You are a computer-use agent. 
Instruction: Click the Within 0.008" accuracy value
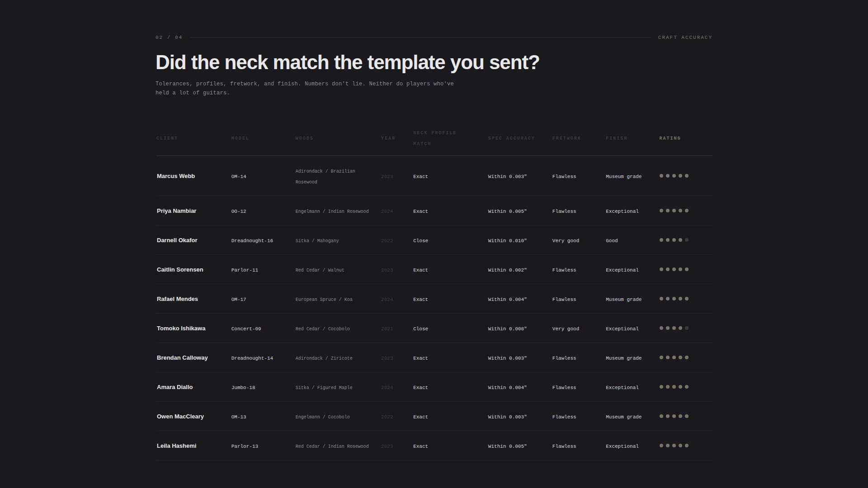pos(507,329)
